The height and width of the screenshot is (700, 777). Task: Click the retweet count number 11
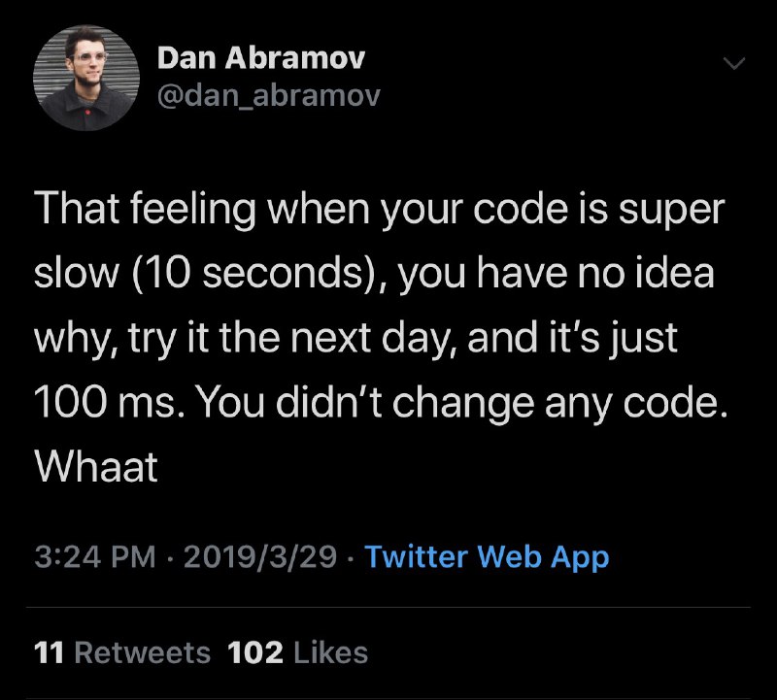[49, 652]
